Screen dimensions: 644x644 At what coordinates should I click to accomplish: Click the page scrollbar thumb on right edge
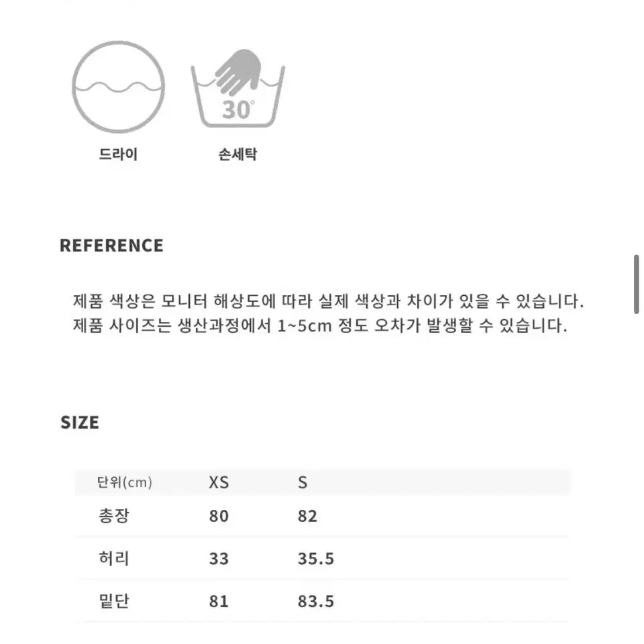pos(636,284)
